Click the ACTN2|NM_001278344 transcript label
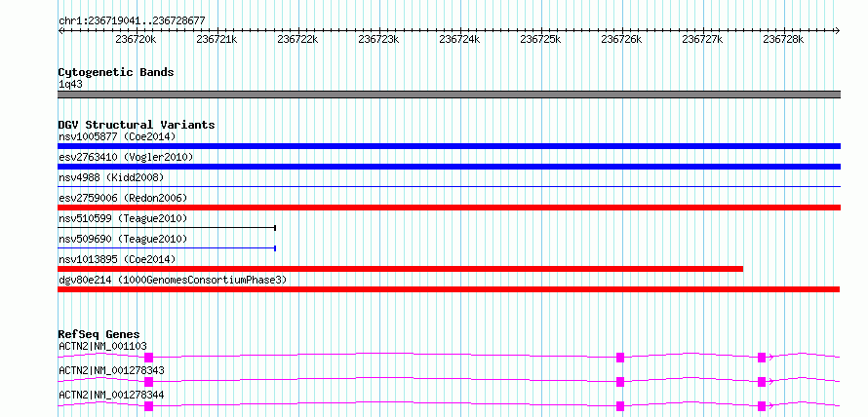The image size is (868, 417). point(111,395)
